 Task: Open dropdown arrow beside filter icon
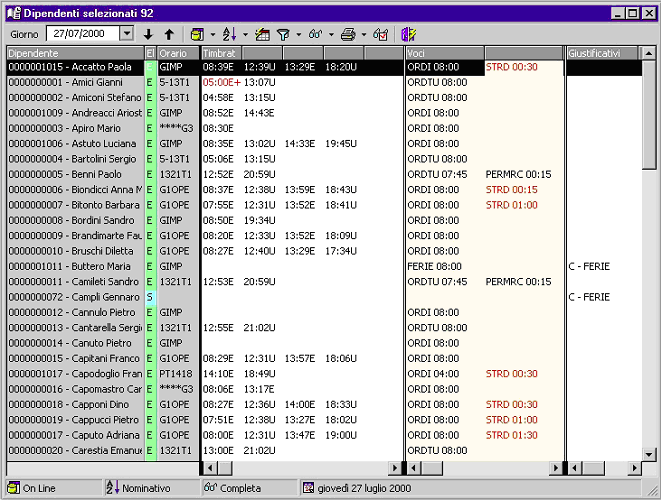tap(298, 35)
